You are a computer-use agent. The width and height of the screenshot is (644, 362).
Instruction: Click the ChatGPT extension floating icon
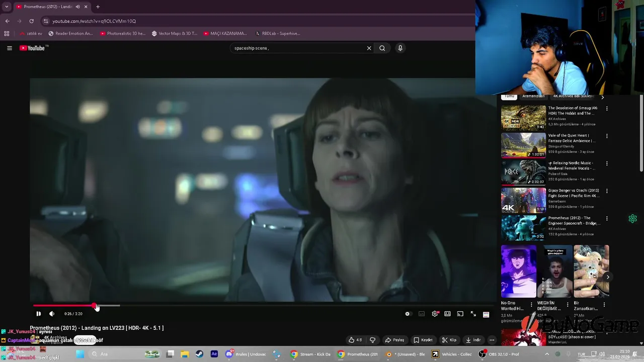[632, 219]
